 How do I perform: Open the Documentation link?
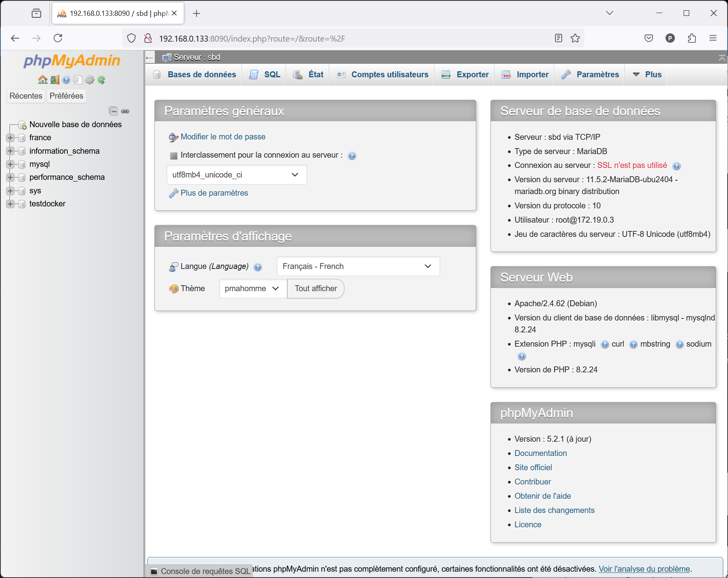(540, 453)
